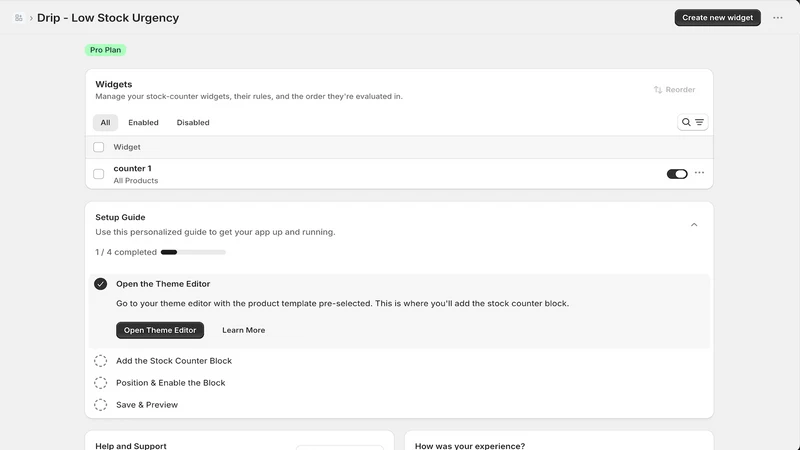800x450 pixels.
Task: Click the Help and Support heading
Action: tap(131, 445)
